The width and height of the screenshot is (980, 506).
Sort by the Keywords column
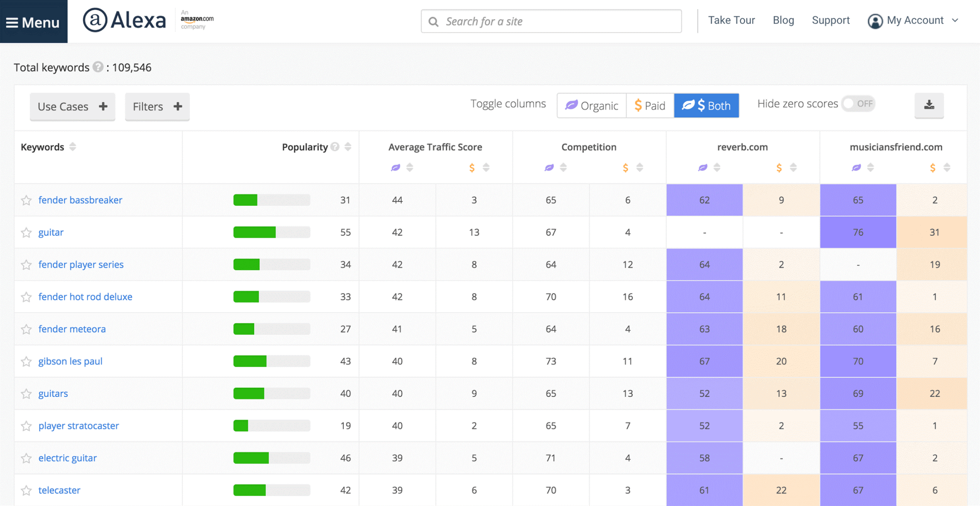[73, 147]
